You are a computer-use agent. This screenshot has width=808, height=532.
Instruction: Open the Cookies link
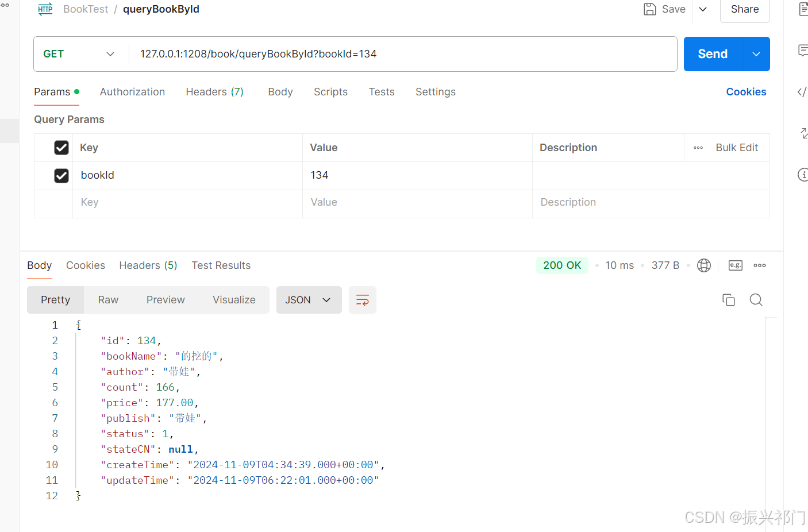point(746,92)
